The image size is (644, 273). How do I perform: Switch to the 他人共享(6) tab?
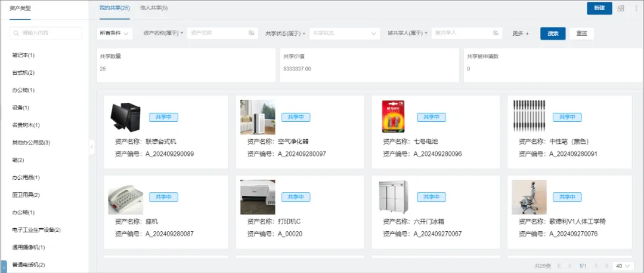coord(154,8)
